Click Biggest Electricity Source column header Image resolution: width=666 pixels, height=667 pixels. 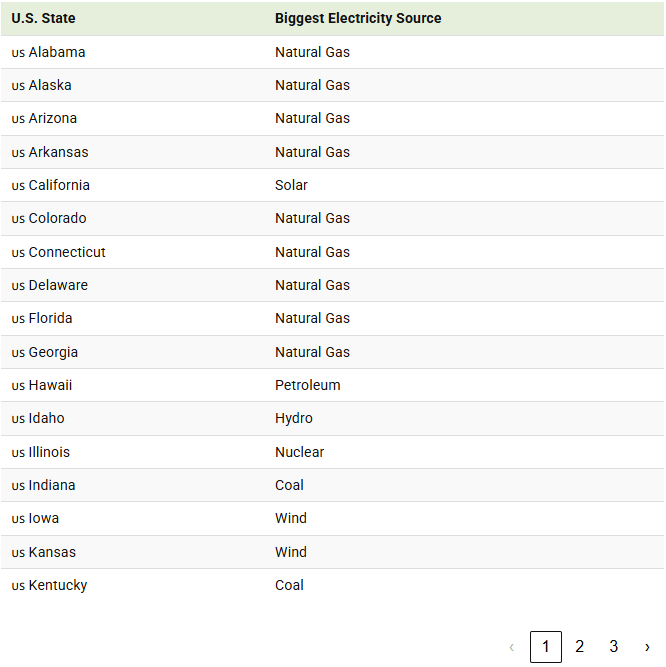[x=358, y=18]
